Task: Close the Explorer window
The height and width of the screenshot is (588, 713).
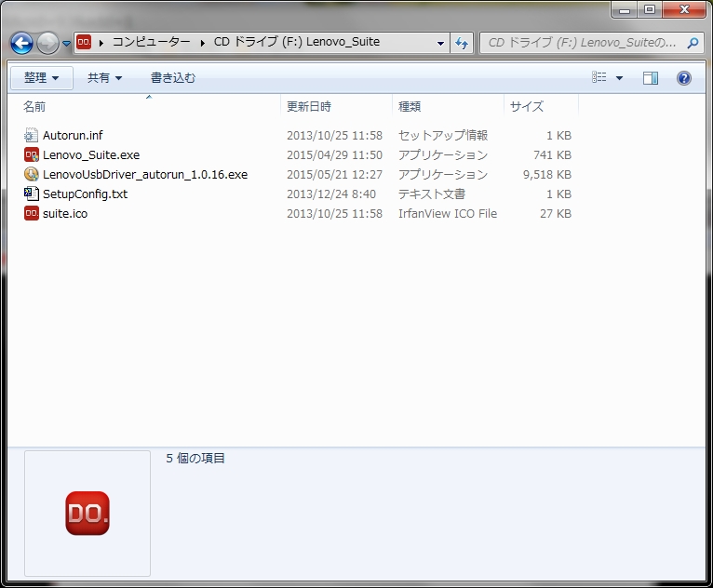Action: (x=684, y=9)
